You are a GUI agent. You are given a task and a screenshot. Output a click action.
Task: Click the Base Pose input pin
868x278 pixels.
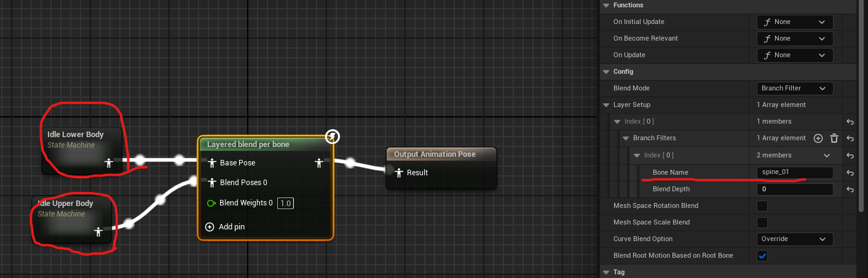211,163
